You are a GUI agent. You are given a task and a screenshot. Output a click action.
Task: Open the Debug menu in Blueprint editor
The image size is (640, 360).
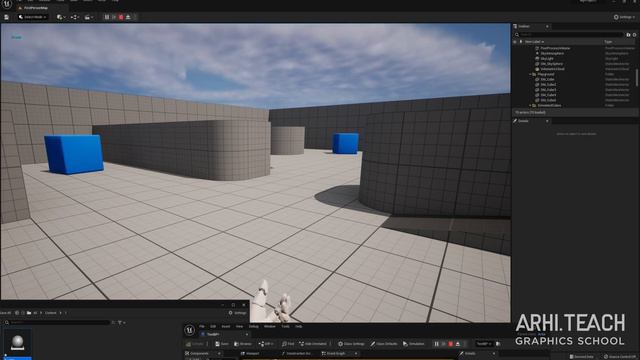pos(253,327)
